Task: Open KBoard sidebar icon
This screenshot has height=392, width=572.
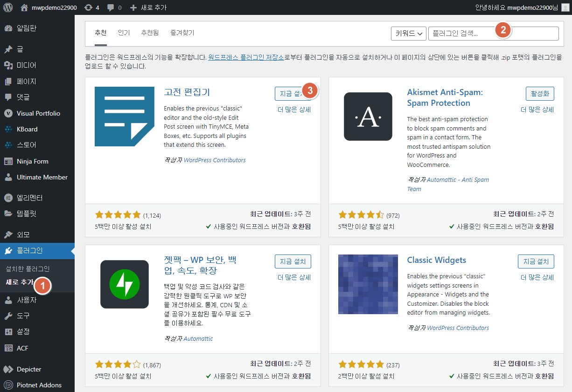Action: click(8, 129)
